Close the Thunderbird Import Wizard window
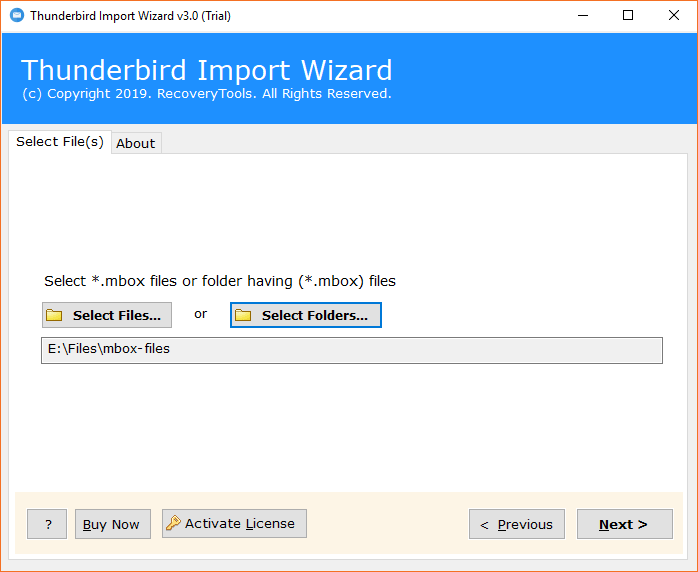The image size is (698, 572). pos(674,16)
